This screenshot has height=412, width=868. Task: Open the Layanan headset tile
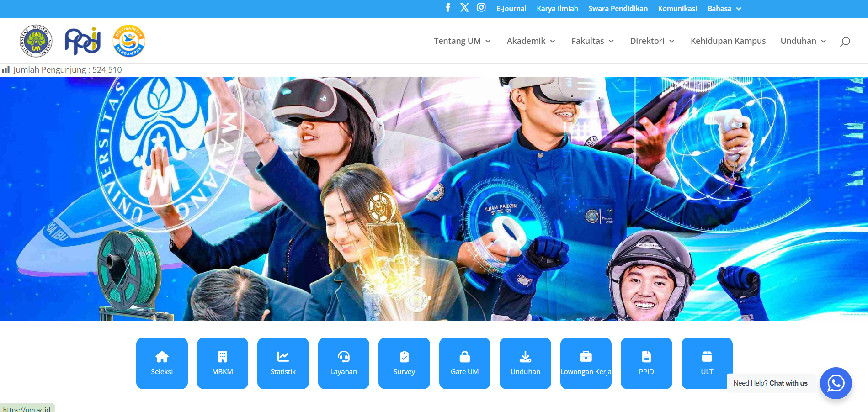[x=343, y=363]
